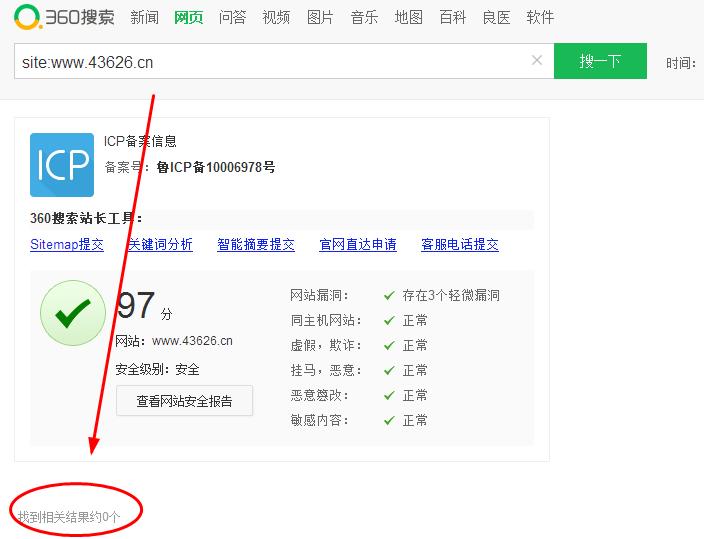This screenshot has height=539, width=704.
Task: Click the 查看网站安全报告 button
Action: (185, 400)
